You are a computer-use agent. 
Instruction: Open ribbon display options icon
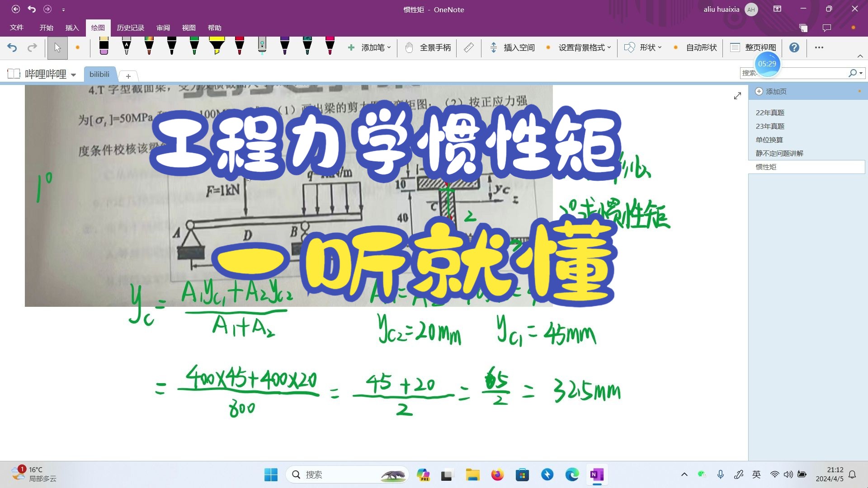(777, 9)
